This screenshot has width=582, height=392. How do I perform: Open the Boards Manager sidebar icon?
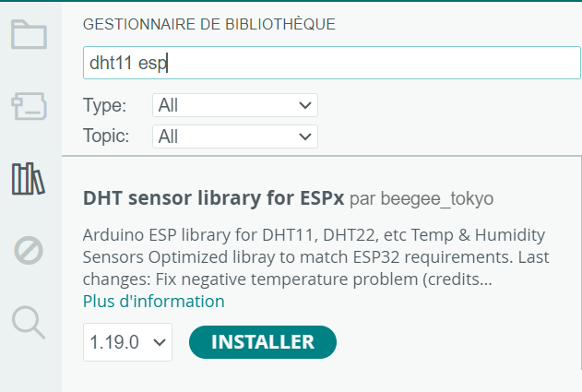pyautogui.click(x=29, y=106)
